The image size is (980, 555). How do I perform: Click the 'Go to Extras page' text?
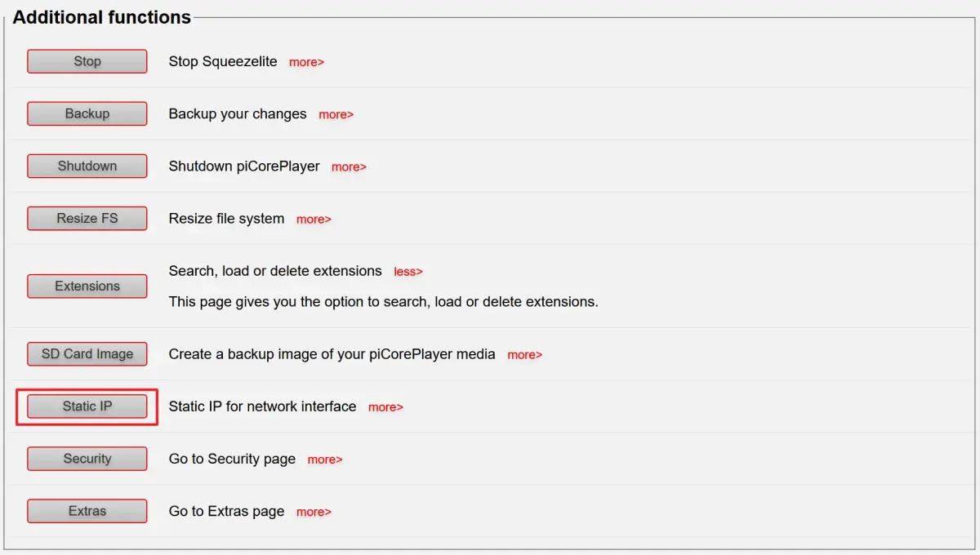pos(226,511)
